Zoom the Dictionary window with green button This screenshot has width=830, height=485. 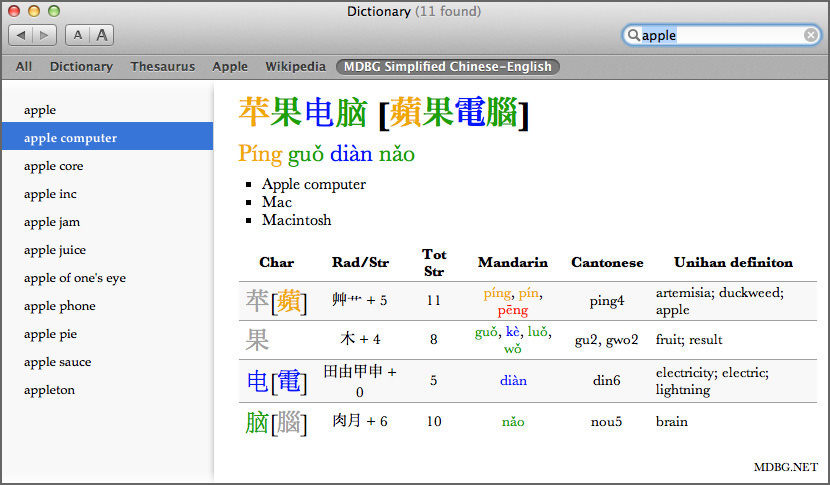tap(53, 11)
